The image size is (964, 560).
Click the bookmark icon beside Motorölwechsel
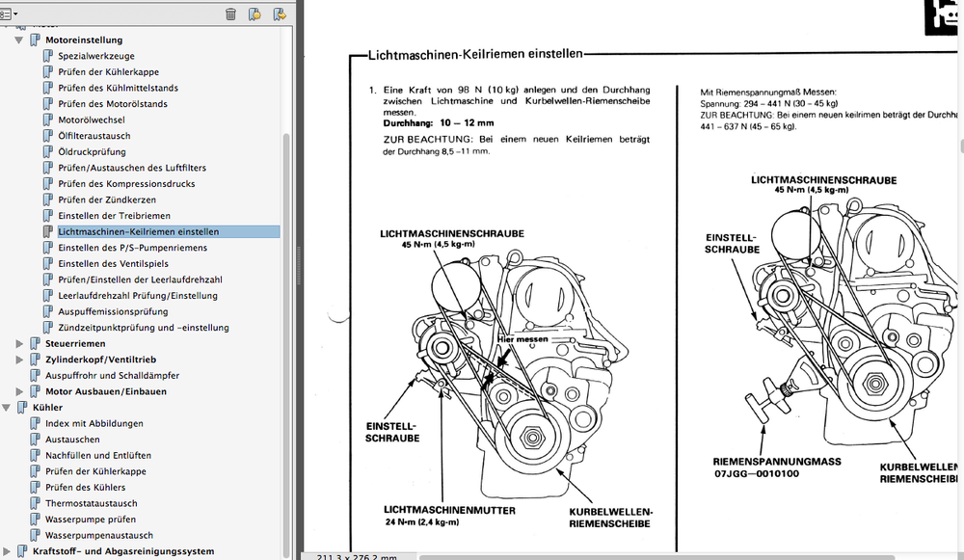48,120
